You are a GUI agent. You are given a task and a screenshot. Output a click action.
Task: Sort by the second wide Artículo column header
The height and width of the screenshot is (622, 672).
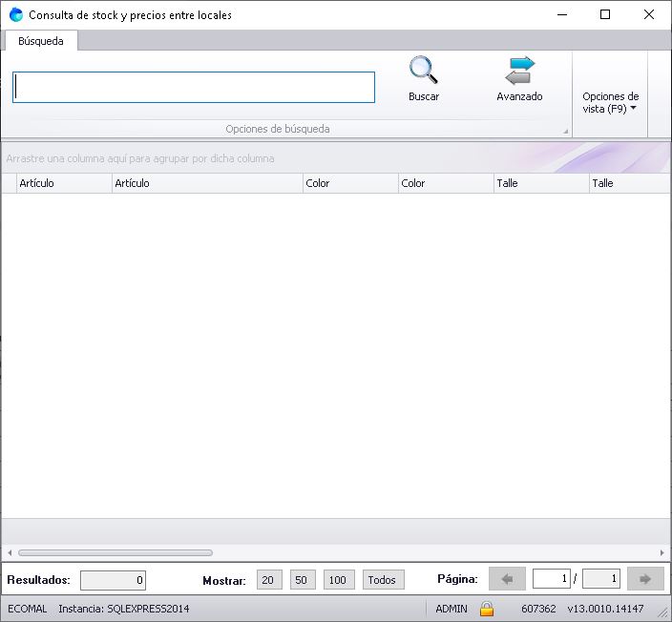pos(207,183)
